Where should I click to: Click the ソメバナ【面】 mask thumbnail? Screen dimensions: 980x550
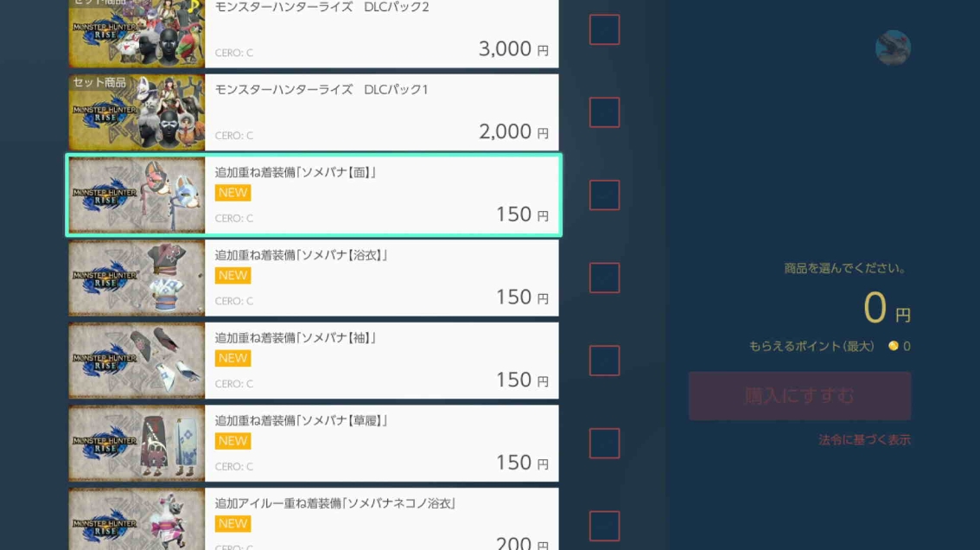[137, 195]
